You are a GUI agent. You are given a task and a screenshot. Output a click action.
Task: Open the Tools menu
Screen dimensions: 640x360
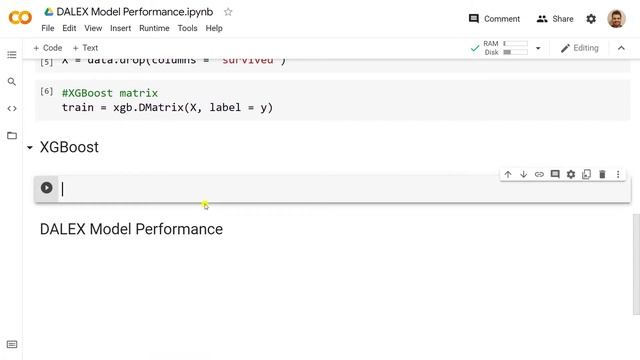(187, 28)
